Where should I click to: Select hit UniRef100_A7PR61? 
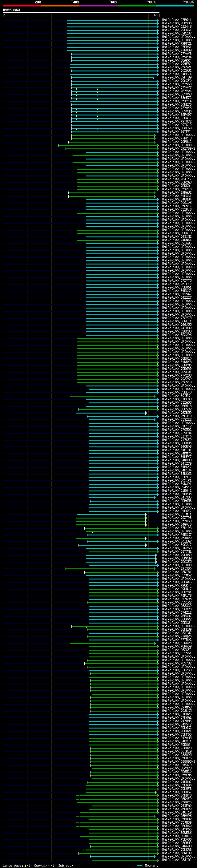coord(177,47)
